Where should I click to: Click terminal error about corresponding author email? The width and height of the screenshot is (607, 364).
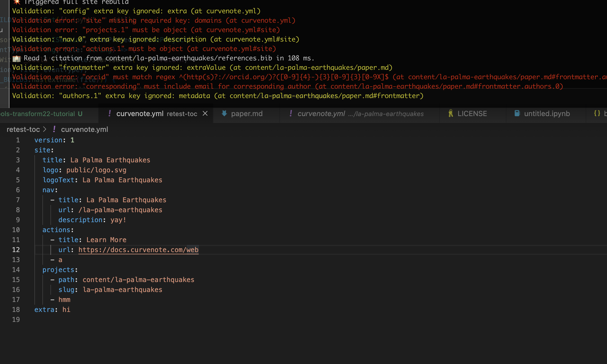[288, 86]
